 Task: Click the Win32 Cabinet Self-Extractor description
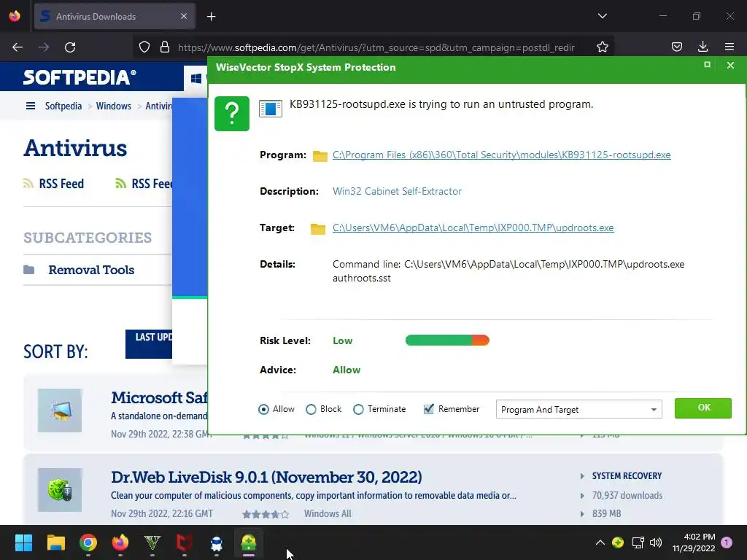click(x=398, y=191)
